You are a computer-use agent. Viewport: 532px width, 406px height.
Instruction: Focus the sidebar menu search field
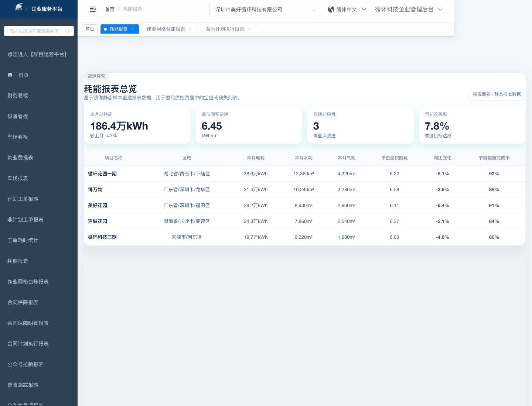point(35,31)
